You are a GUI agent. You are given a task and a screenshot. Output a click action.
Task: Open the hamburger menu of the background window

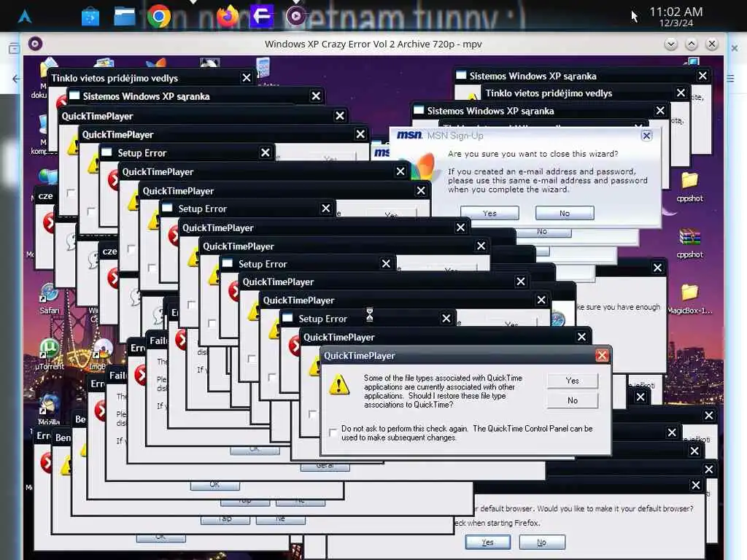pyautogui.click(x=730, y=79)
